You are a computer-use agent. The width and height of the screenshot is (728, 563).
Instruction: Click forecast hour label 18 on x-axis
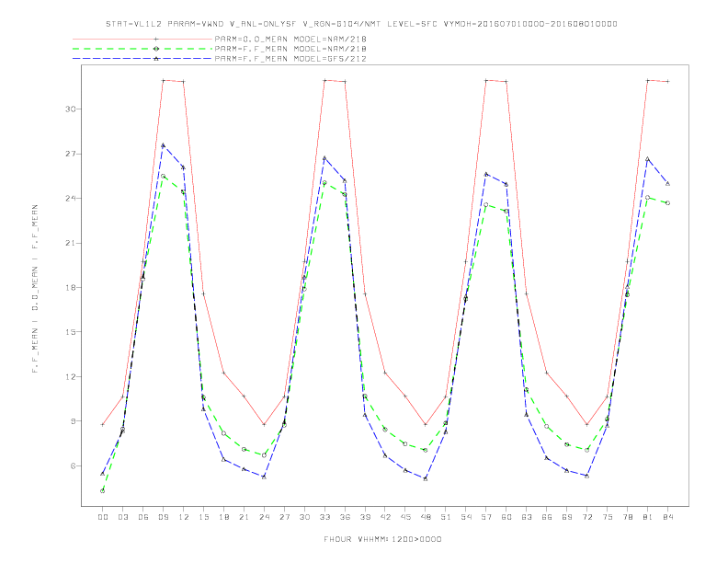[223, 517]
